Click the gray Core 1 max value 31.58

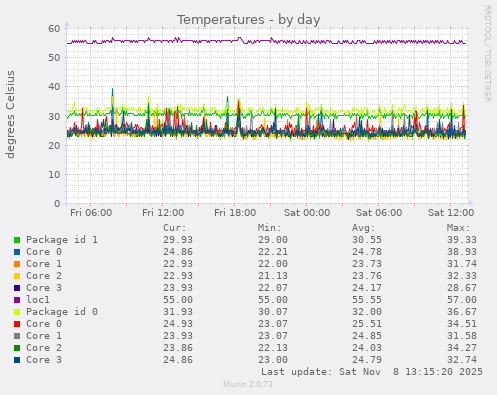point(462,336)
